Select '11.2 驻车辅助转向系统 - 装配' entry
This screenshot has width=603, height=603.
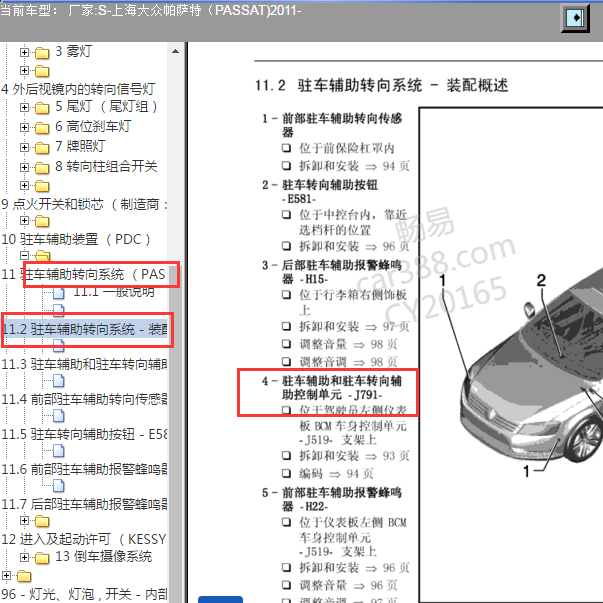click(x=84, y=329)
